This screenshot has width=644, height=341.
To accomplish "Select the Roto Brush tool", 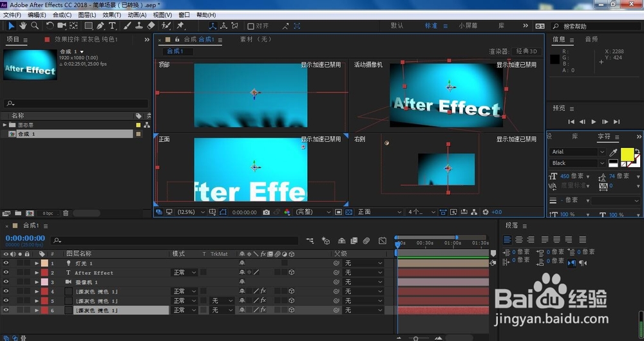I will [166, 26].
